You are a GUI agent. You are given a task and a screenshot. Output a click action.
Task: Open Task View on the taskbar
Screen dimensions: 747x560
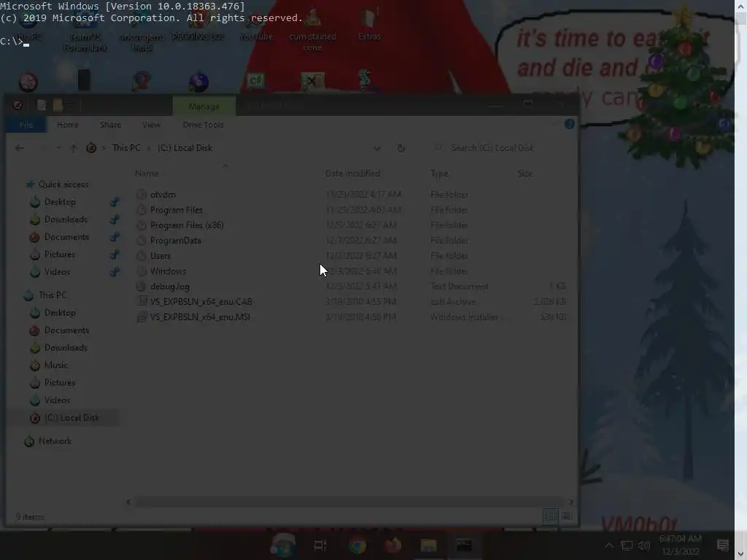click(x=320, y=545)
